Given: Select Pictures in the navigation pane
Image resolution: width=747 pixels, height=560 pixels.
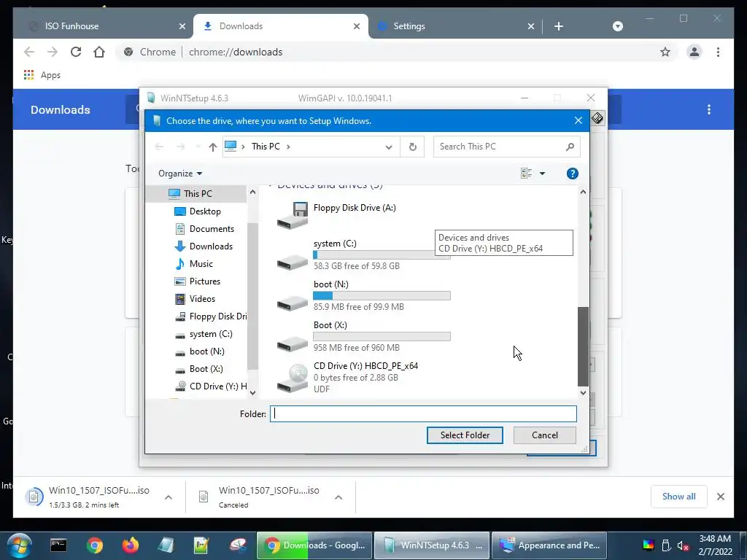Looking at the screenshot, I should [204, 281].
